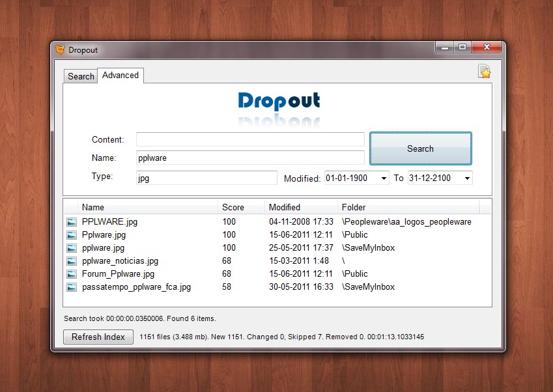
Task: Select the PPLWARE.jpg file name
Action: (x=109, y=222)
